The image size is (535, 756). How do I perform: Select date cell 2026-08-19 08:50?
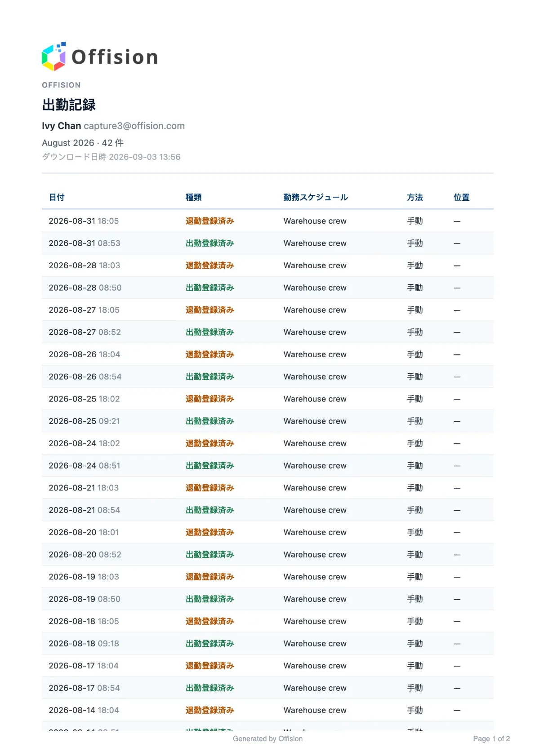pos(85,599)
